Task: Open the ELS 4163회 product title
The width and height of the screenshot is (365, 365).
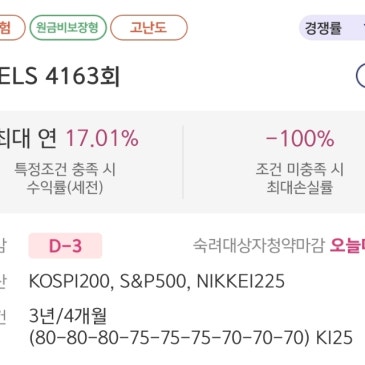Action: [59, 76]
